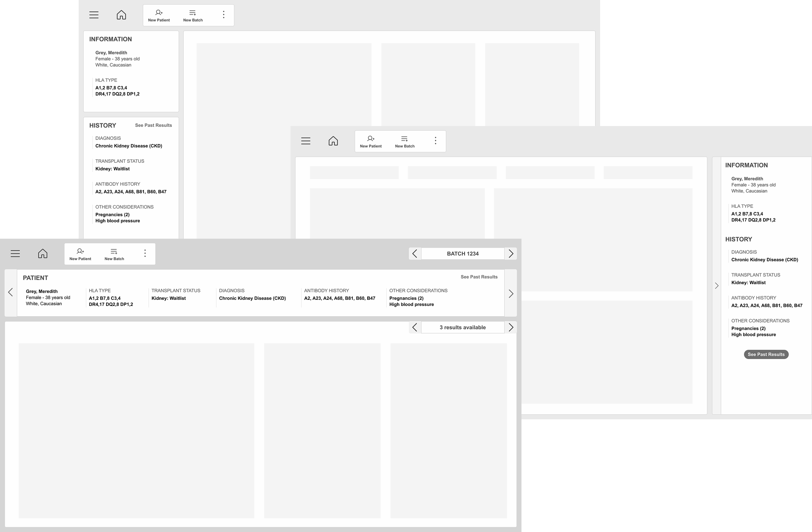Screen dimensions: 812x532
Task: Open See Past Results in the PATIENT header
Action: [x=479, y=277]
